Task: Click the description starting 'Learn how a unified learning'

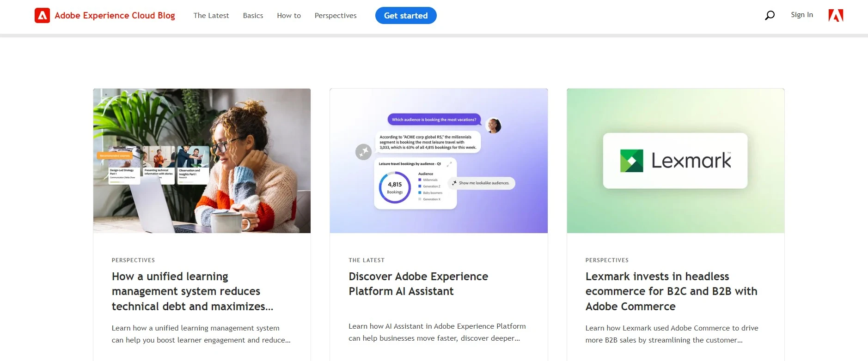Action: click(201, 334)
